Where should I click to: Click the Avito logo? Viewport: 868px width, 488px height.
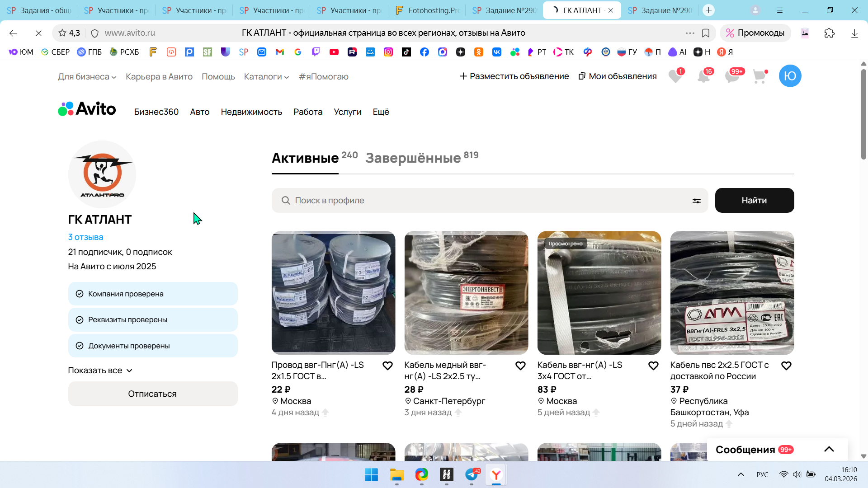87,109
